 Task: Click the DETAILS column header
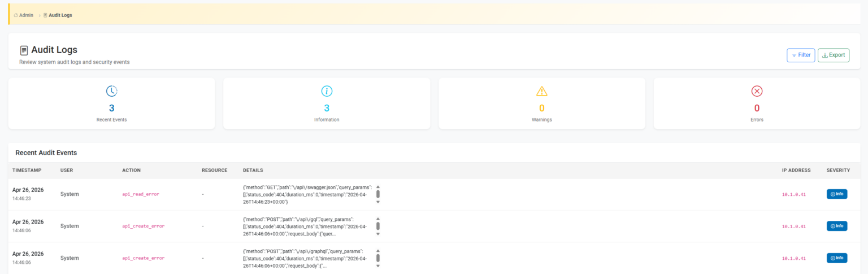[253, 170]
